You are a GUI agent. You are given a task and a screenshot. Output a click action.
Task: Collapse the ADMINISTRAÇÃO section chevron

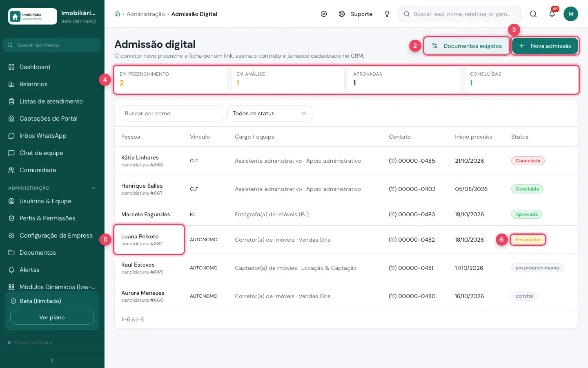click(x=93, y=188)
